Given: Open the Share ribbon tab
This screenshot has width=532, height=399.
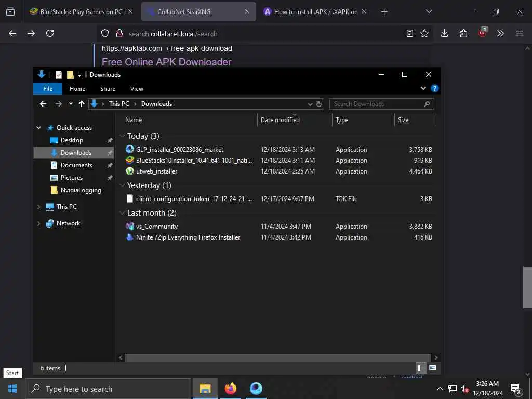Looking at the screenshot, I should pyautogui.click(x=108, y=88).
